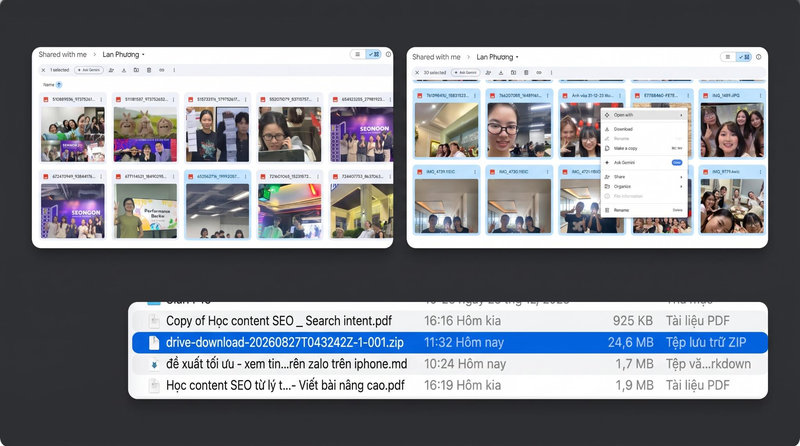Clear the '1 selected' selection in left Drive window
Viewport: 800px width, 446px height.
[x=43, y=70]
